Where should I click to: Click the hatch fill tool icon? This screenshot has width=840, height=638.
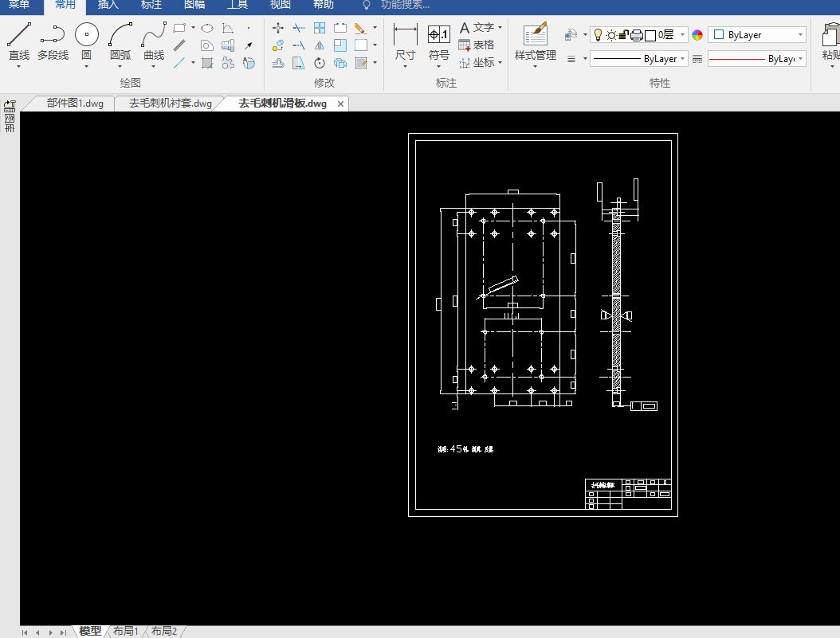(207, 63)
